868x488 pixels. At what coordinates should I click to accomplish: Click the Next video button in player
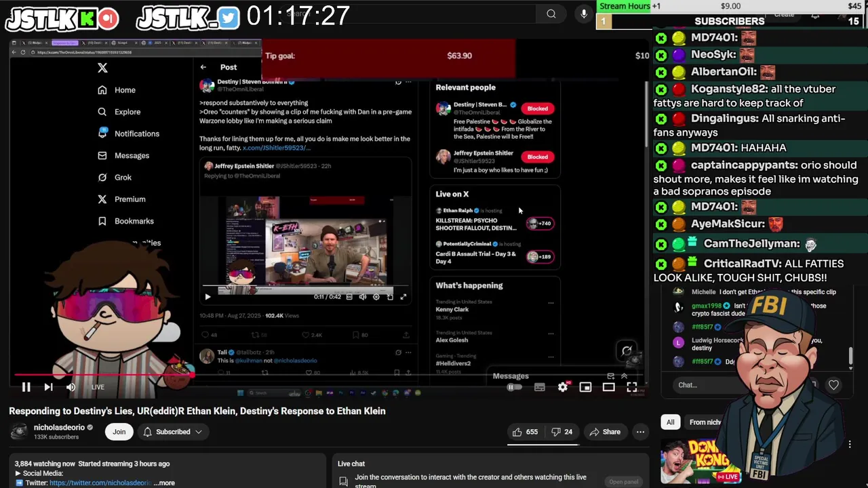pyautogui.click(x=48, y=387)
